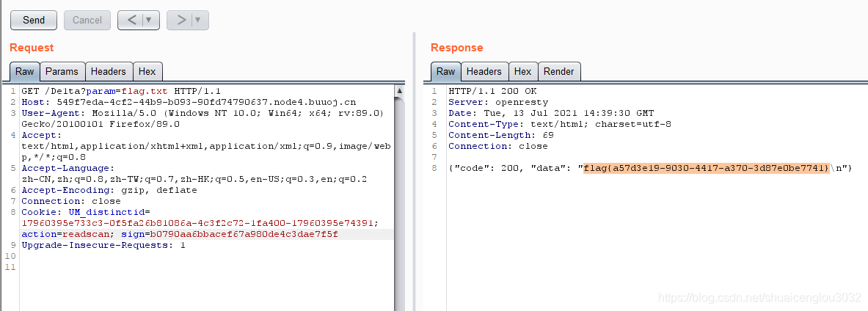Click the Content-Length: 69 line

(501, 135)
